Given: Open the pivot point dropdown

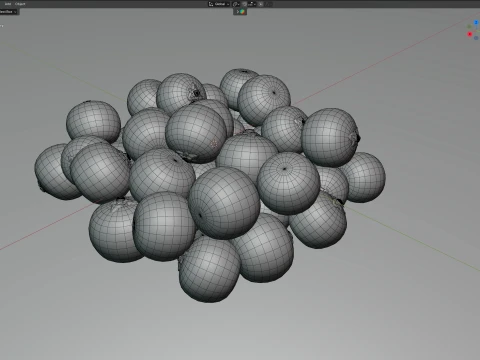Looking at the screenshot, I should (236, 4).
